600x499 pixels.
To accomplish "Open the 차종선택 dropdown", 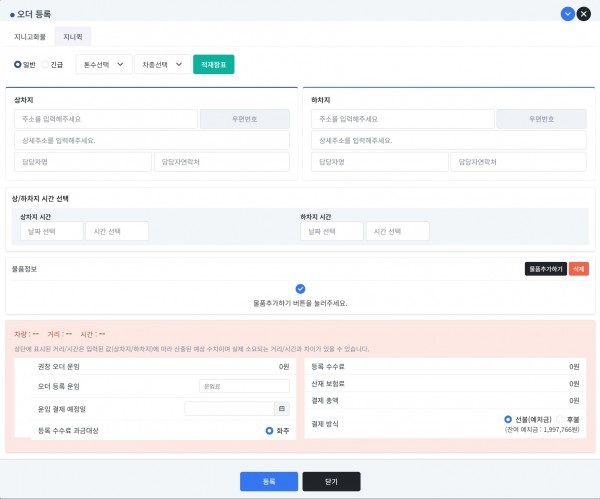I will pyautogui.click(x=162, y=64).
